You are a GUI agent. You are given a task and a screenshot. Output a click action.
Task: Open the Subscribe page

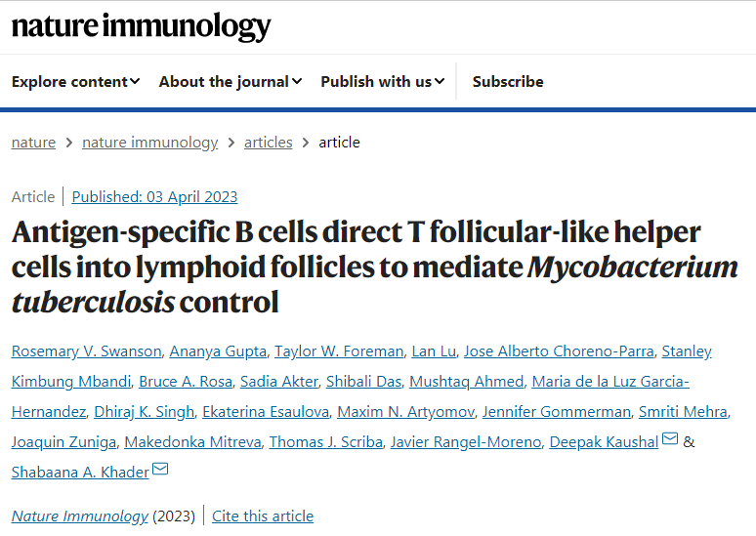508,82
